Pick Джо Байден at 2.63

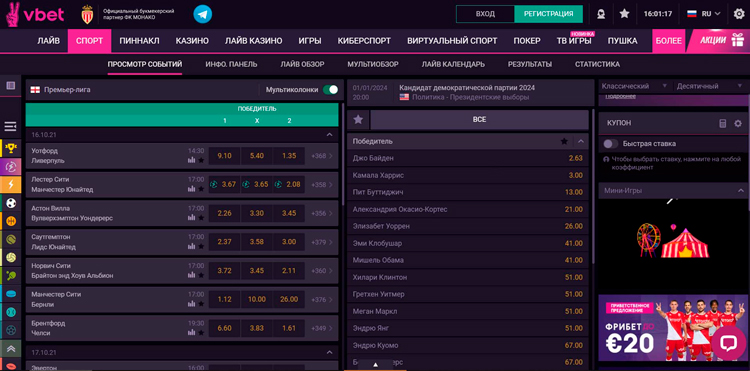pos(468,158)
